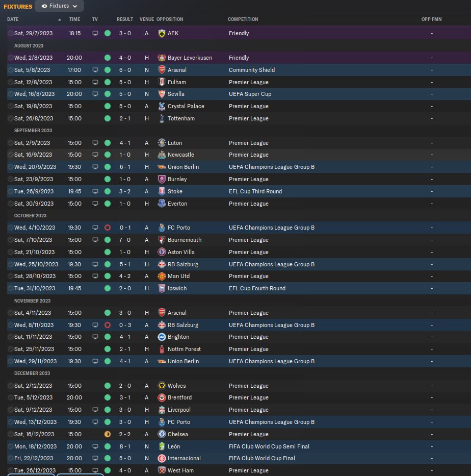
Task: Click the Internacional club badge
Action: [162, 458]
